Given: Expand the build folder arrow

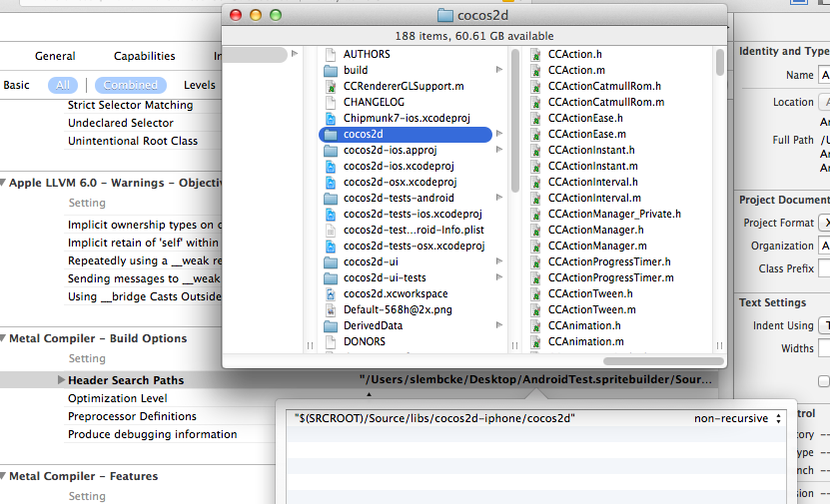Looking at the screenshot, I should 499,70.
